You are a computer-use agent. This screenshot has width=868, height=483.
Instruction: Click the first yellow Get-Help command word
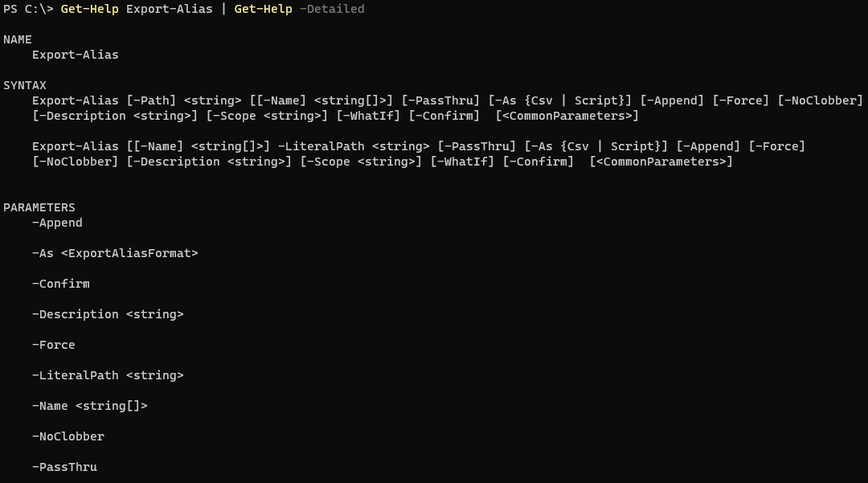pyautogui.click(x=90, y=9)
